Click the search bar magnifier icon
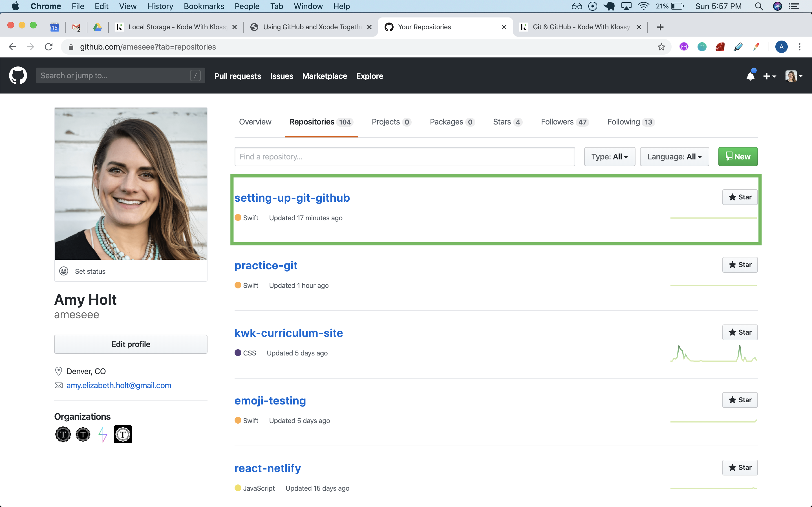Image resolution: width=812 pixels, height=507 pixels. click(x=760, y=6)
